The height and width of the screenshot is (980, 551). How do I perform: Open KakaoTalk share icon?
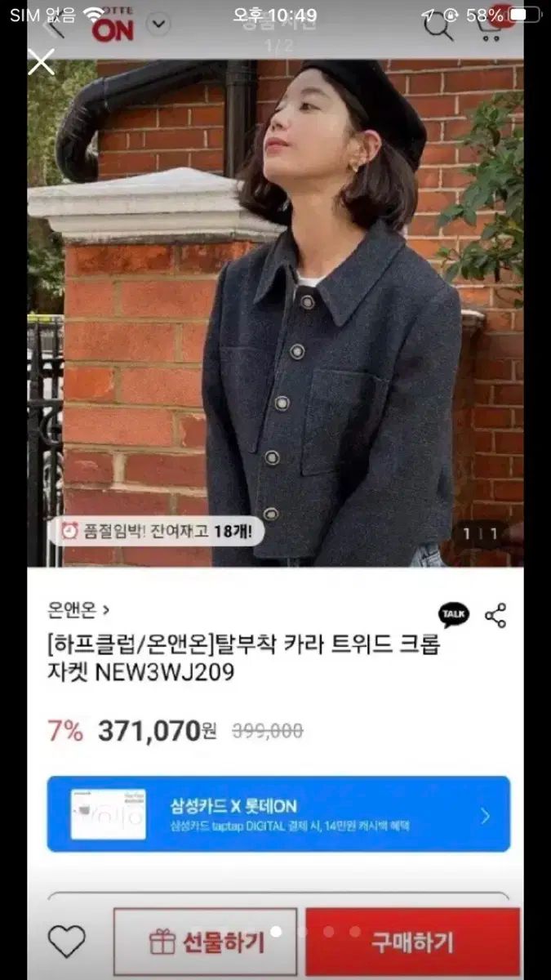point(454,615)
